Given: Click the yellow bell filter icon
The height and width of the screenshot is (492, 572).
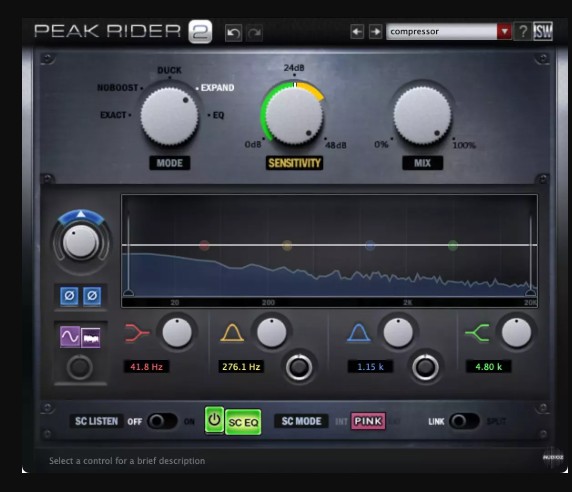Looking at the screenshot, I should tap(232, 333).
